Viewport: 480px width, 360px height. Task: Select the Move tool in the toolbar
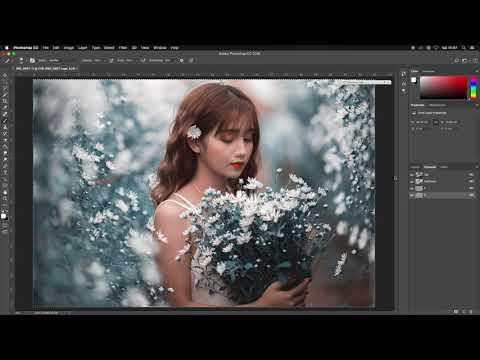point(5,75)
